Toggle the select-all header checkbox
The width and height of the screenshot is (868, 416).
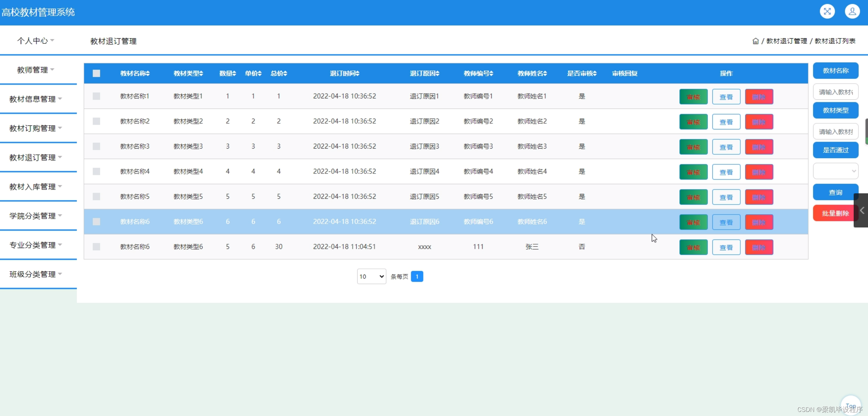[97, 73]
